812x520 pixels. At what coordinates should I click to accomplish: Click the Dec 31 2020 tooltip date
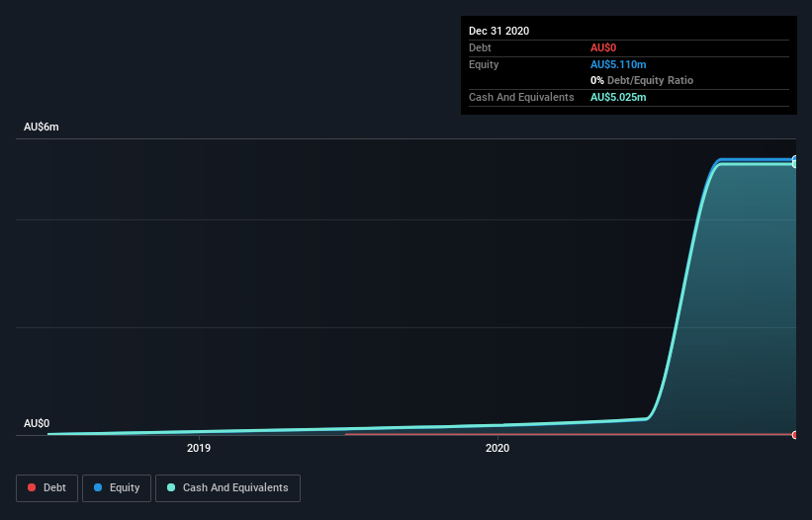[x=498, y=31]
